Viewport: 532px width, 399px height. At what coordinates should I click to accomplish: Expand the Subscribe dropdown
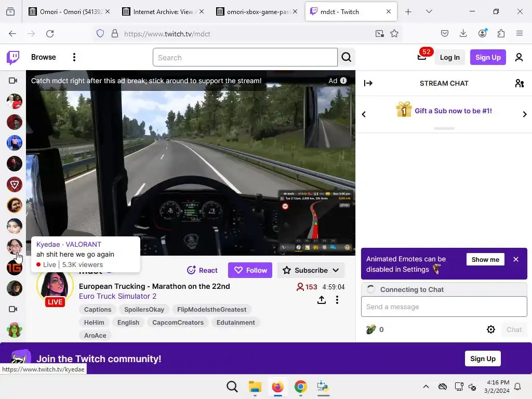(x=311, y=270)
